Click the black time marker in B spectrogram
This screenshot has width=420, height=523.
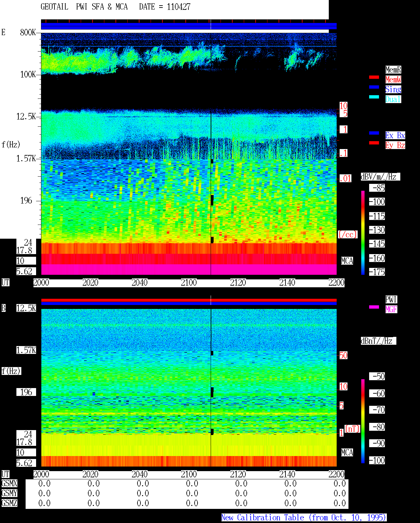(x=211, y=387)
